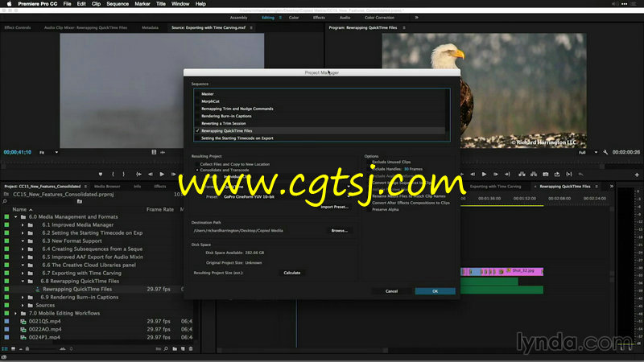Check the MorphCut sequence checkbox
This screenshot has height=362, width=644.
click(197, 101)
